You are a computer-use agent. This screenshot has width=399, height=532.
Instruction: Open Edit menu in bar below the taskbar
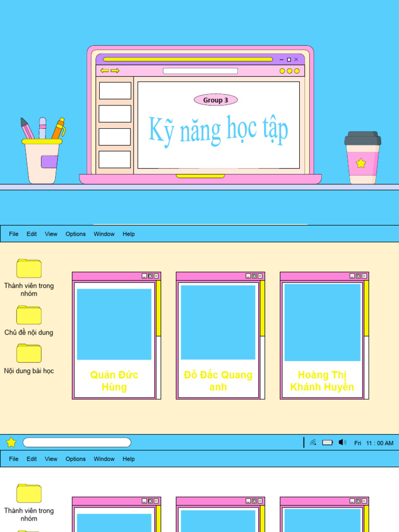(32, 459)
